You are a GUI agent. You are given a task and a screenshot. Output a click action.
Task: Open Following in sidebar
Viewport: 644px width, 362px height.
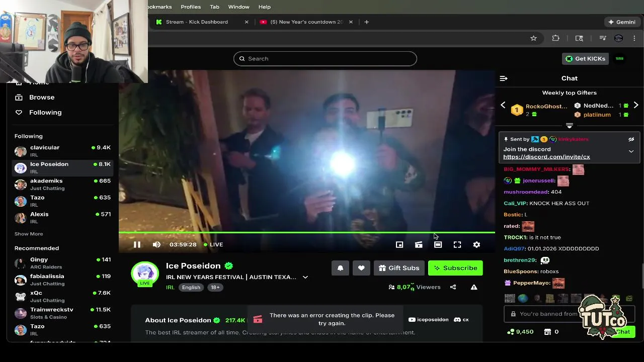pos(45,113)
